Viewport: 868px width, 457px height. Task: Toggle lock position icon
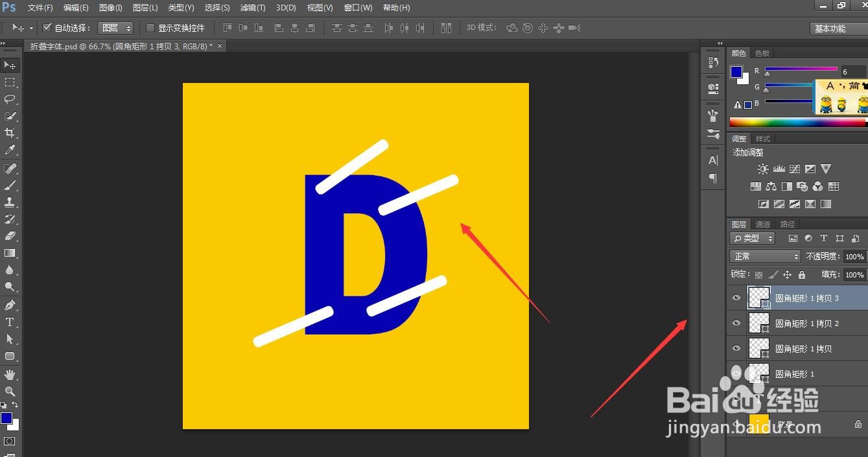click(787, 275)
